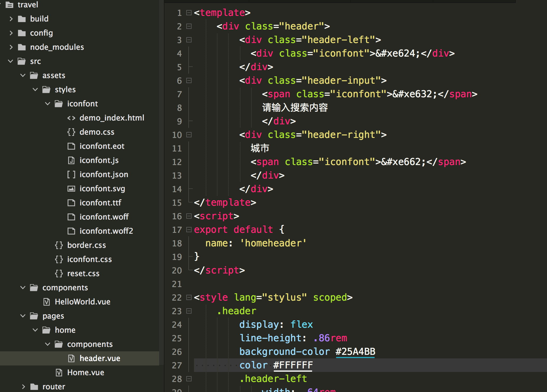This screenshot has height=392, width=547.
Task: Collapse the pages folder chevron
Action: coord(23,316)
